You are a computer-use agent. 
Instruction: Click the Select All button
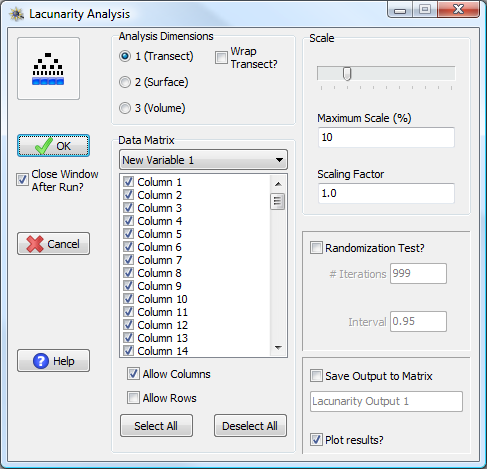pos(156,426)
